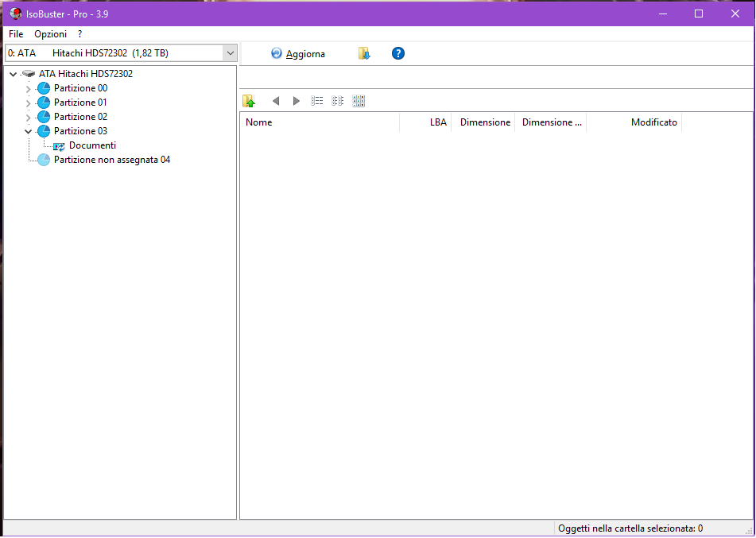Open the drive selection dropdown
This screenshot has height=538, width=756.
(230, 53)
